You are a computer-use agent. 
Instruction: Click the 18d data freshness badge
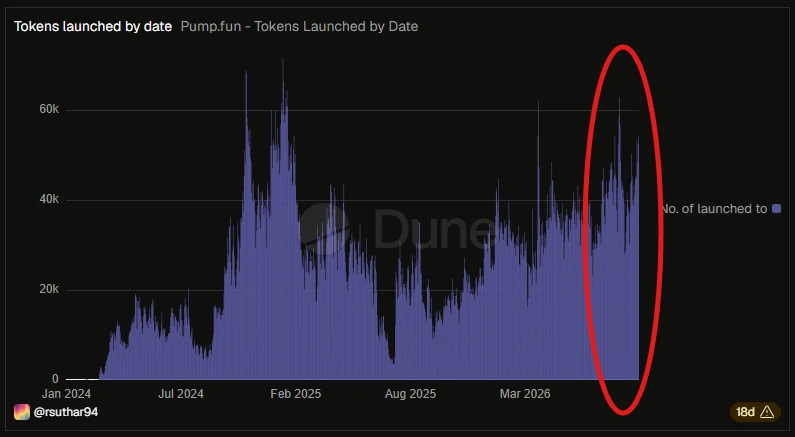tap(754, 412)
